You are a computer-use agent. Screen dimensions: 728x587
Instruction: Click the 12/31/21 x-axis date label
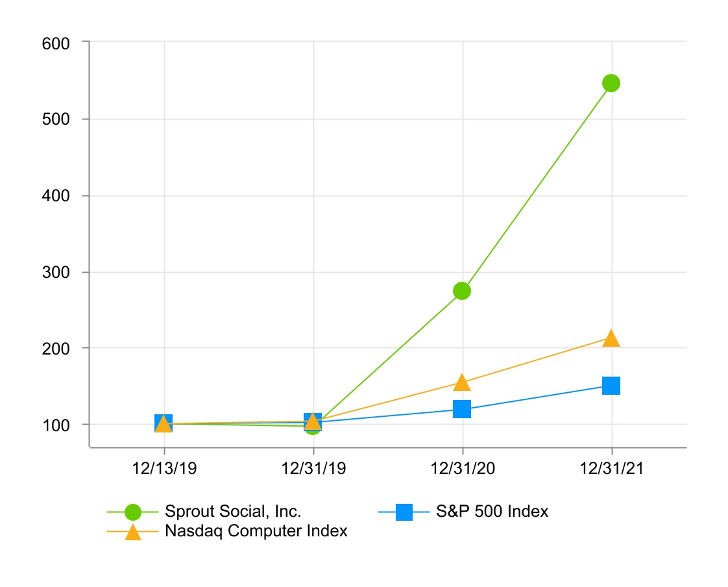pos(611,469)
